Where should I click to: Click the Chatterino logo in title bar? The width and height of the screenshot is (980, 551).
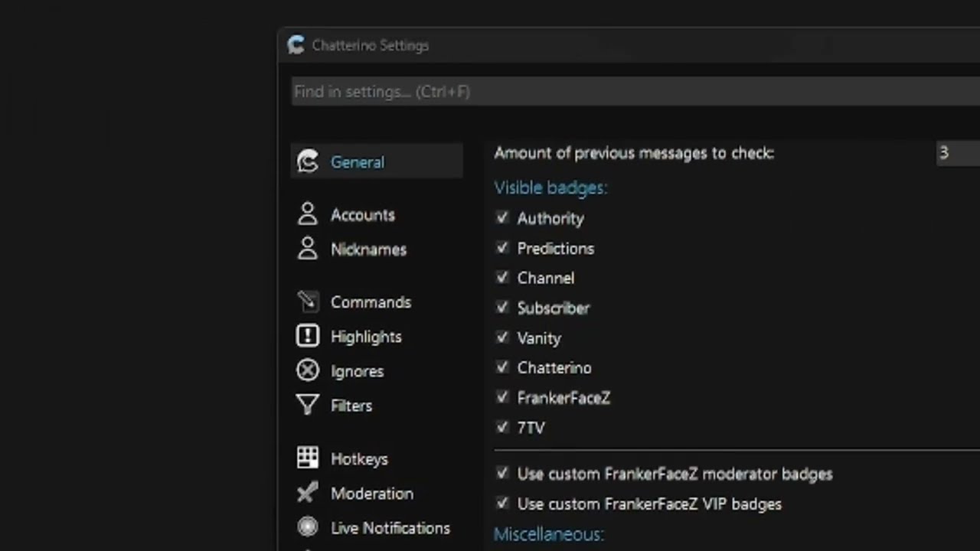296,45
